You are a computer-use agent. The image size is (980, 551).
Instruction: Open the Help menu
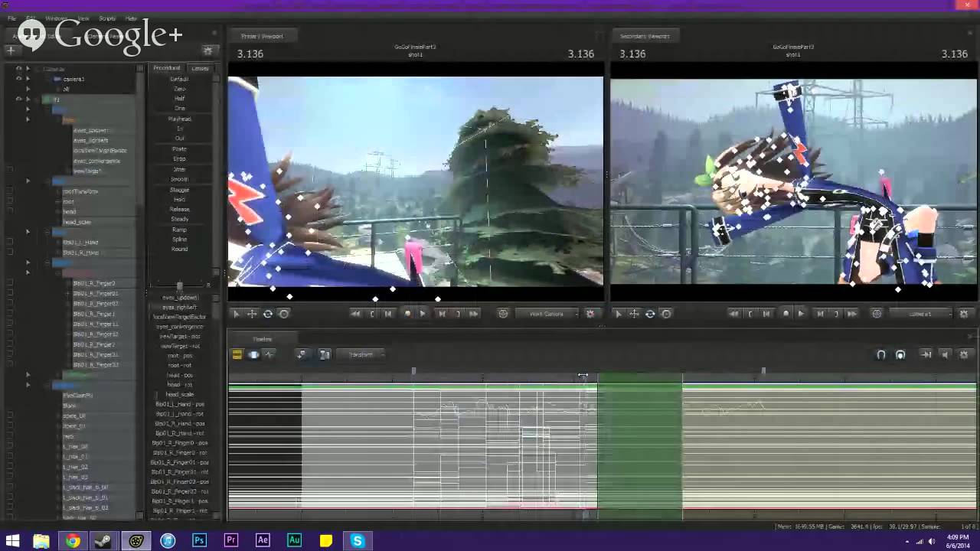click(131, 18)
